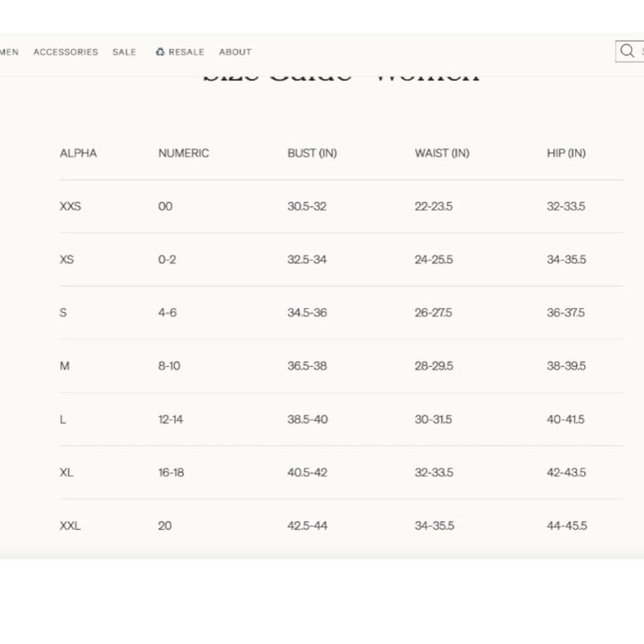Click the hip measurement 44-45.5
Screen dimensions: 644x644
point(566,526)
